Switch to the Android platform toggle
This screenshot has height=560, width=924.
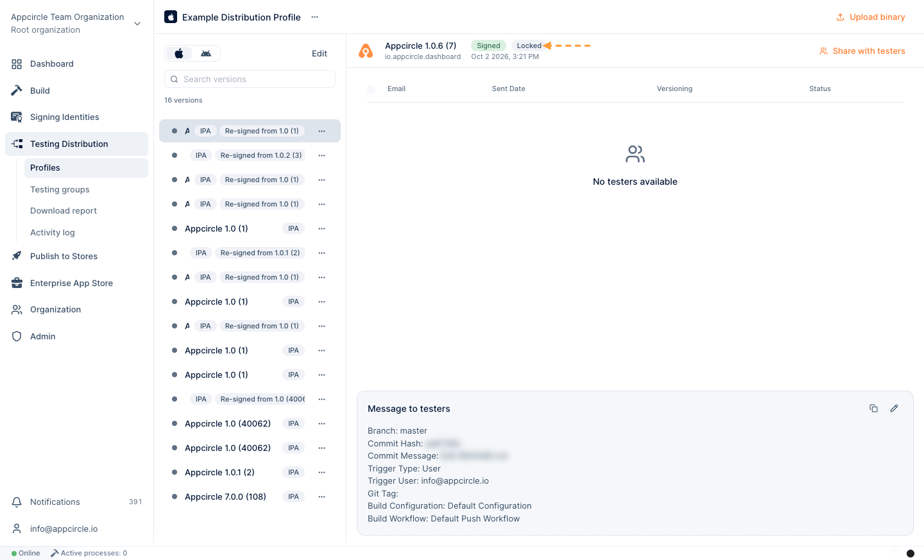206,53
